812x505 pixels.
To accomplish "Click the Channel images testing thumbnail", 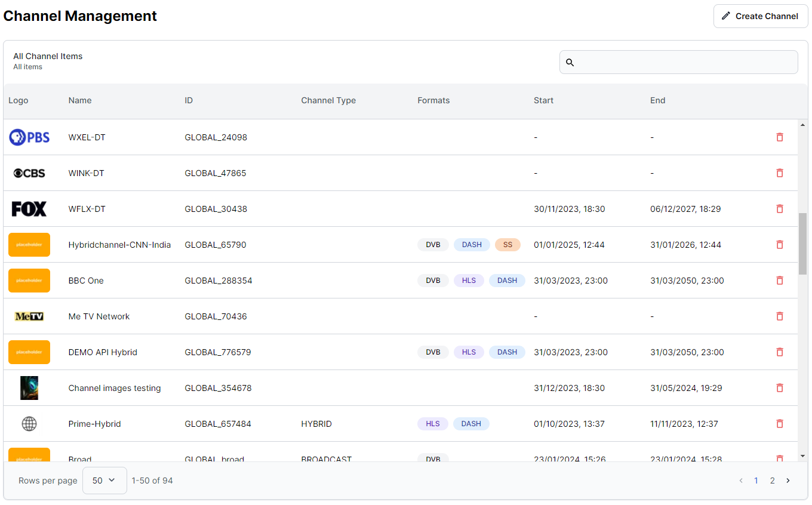I will pyautogui.click(x=29, y=388).
